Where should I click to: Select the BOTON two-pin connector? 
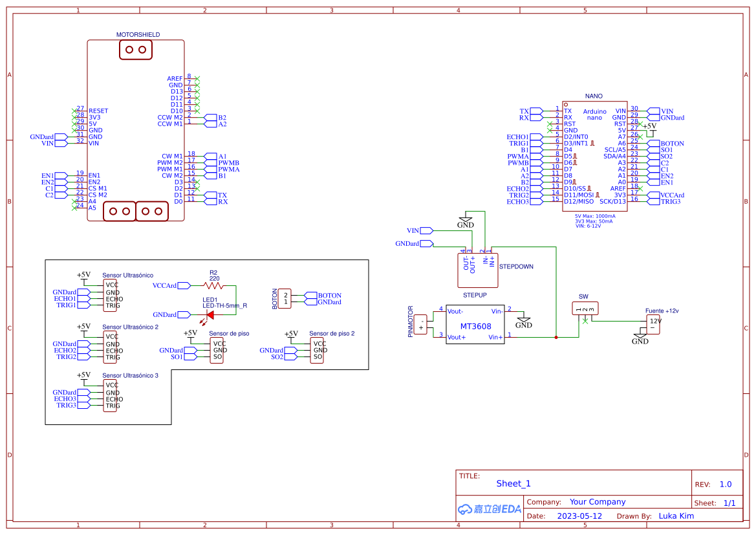(283, 298)
